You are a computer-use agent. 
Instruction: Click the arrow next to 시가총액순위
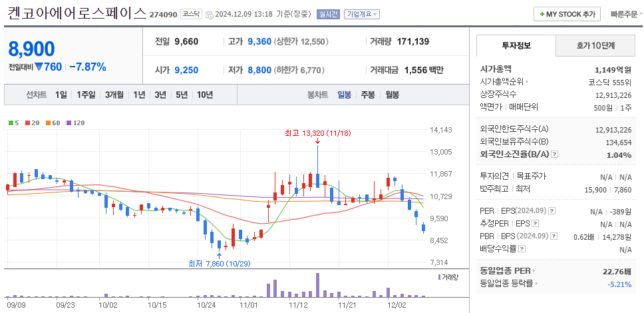coord(528,82)
